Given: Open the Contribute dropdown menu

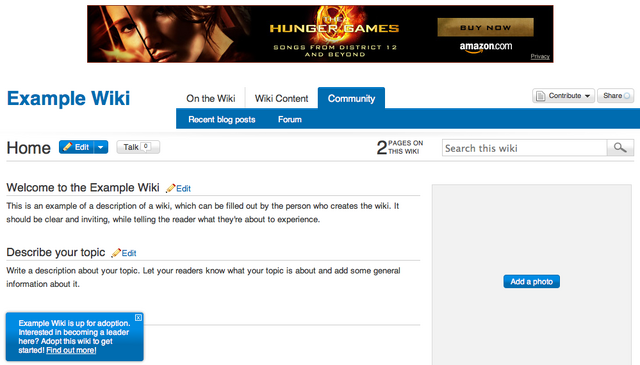Looking at the screenshot, I should (563, 96).
